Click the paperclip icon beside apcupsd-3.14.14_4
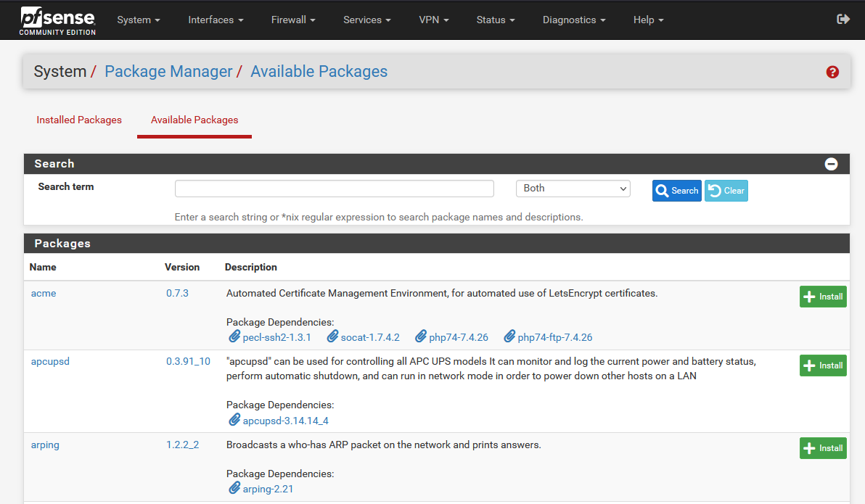The height and width of the screenshot is (504, 865). [x=234, y=420]
